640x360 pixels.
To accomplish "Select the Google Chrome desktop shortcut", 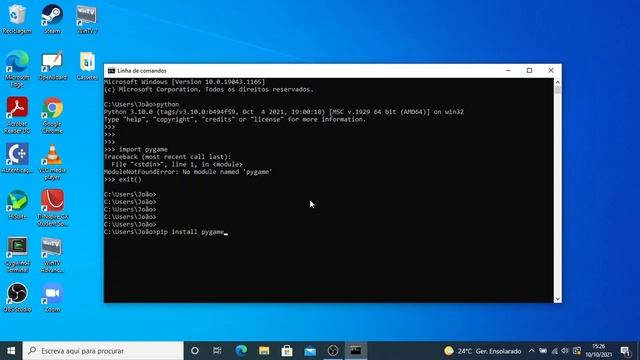I will point(52,115).
